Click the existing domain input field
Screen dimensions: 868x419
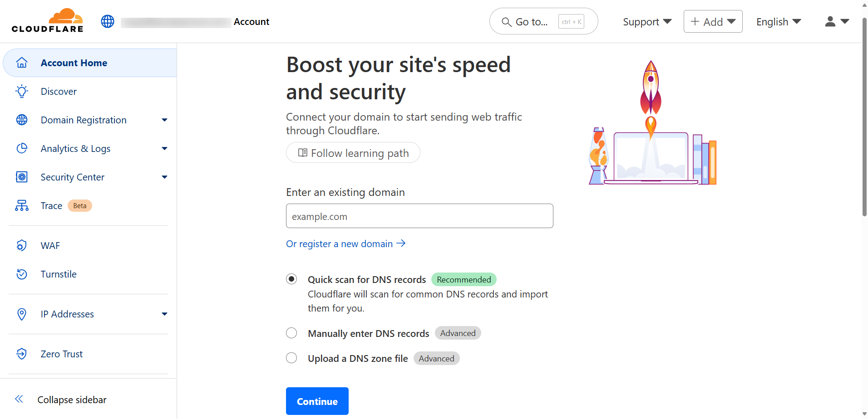click(x=419, y=216)
